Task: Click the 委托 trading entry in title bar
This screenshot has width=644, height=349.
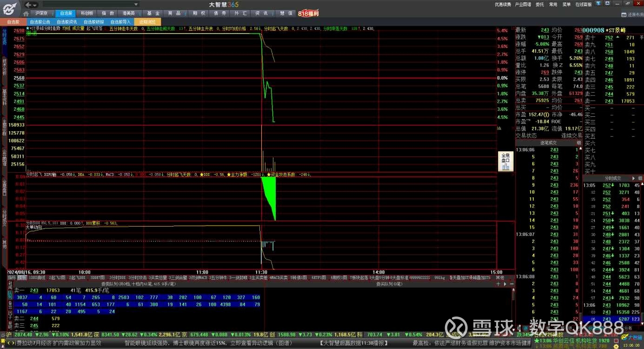Action: click(539, 5)
